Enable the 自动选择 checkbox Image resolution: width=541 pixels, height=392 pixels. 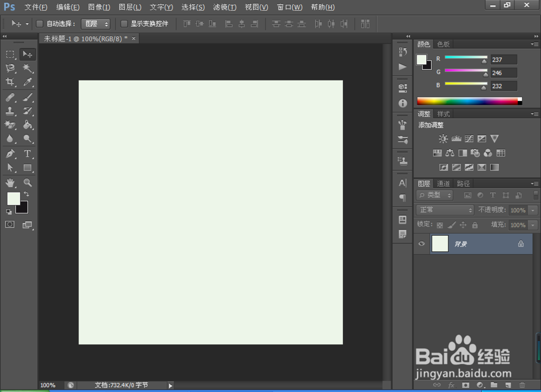click(39, 23)
